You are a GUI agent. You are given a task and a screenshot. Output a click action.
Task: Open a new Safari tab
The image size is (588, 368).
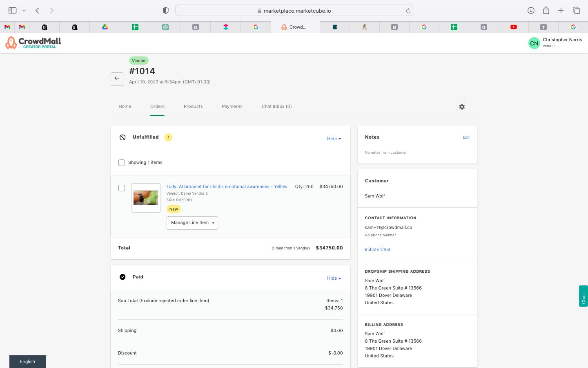click(561, 11)
